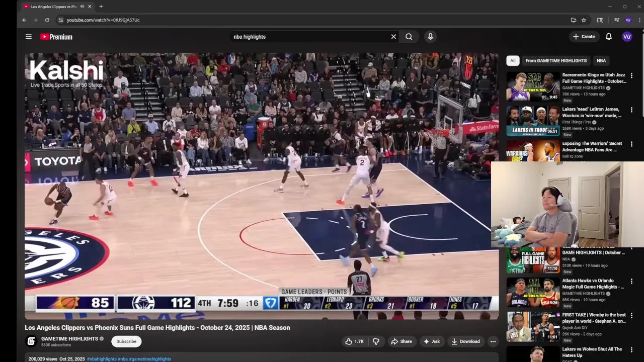View site information icon in address bar
The image size is (644, 362).
(x=60, y=20)
